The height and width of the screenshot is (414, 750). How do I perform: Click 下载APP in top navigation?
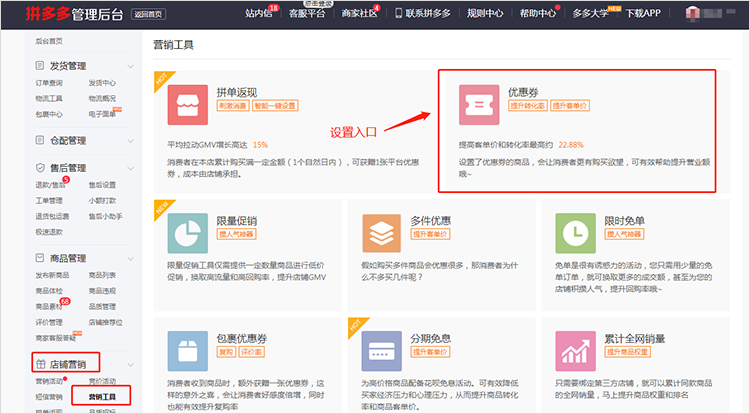pos(643,13)
